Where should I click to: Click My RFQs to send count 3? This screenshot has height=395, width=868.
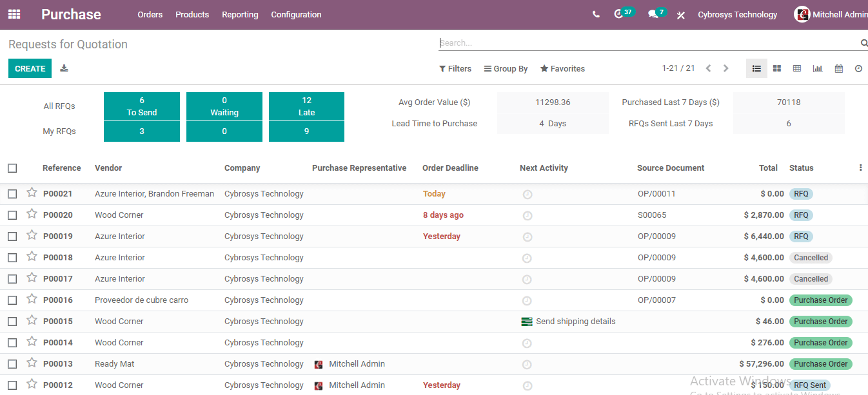point(142,131)
